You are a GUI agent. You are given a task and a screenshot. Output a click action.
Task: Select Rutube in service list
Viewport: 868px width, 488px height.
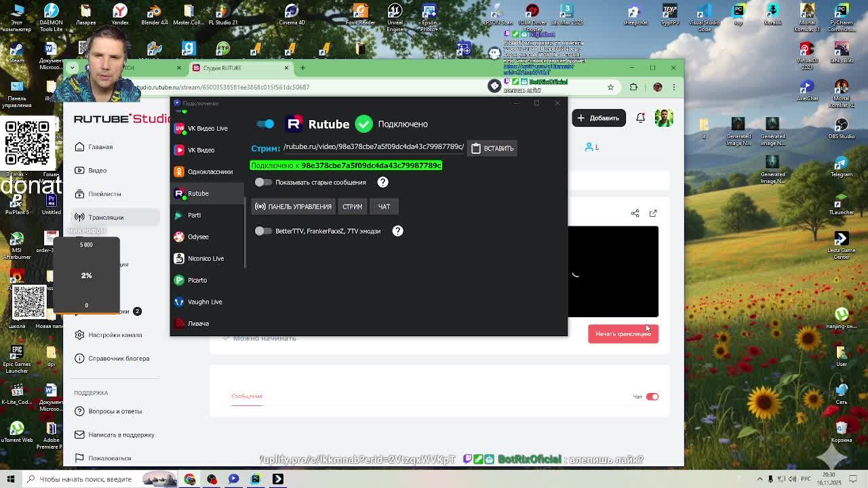(x=207, y=193)
